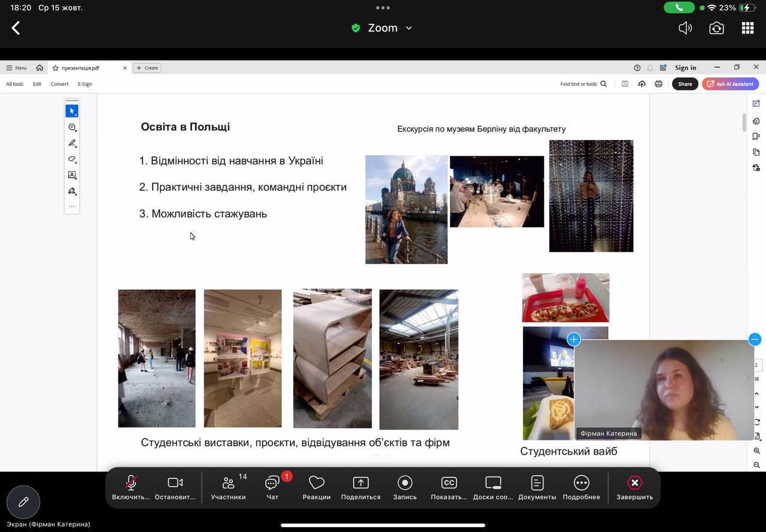Open the Chat with unread message

point(272,488)
